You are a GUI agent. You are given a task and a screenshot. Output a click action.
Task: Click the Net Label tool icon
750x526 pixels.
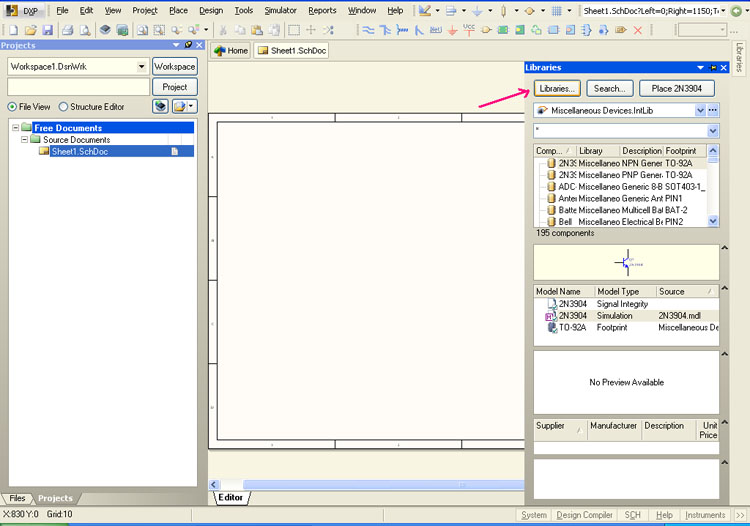(x=436, y=30)
